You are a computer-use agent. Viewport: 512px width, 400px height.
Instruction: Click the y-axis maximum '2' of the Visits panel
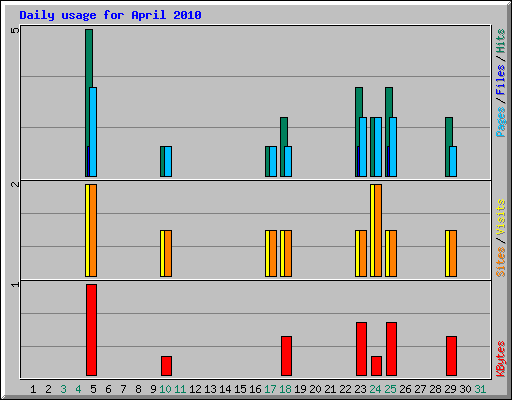point(15,184)
